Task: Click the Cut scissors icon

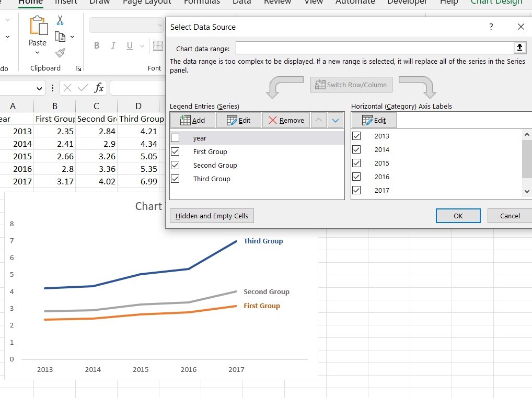Action: pyautogui.click(x=60, y=20)
